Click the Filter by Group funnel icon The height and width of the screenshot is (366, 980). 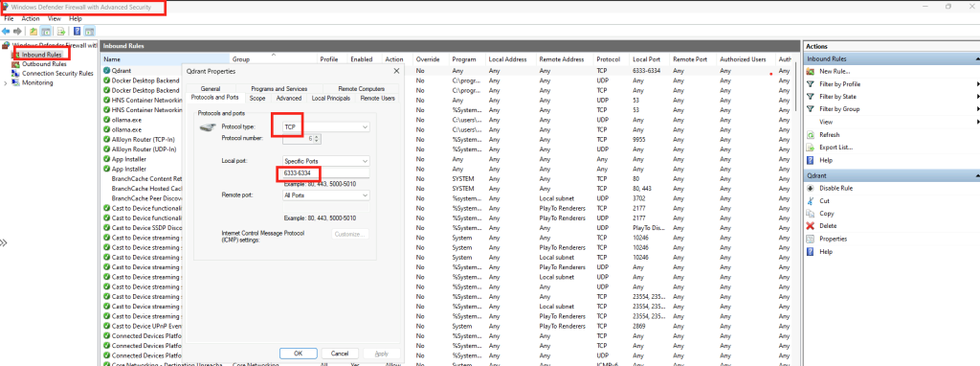810,109
